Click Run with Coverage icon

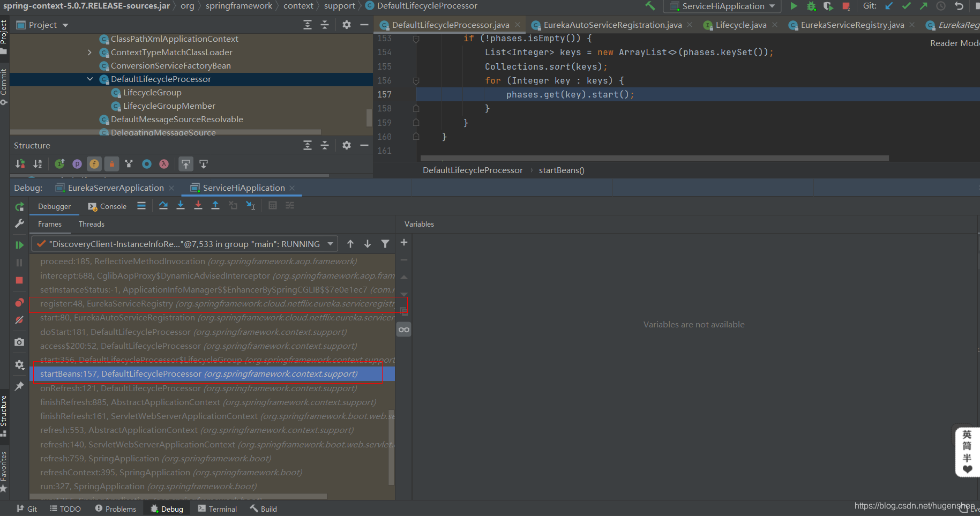point(828,6)
